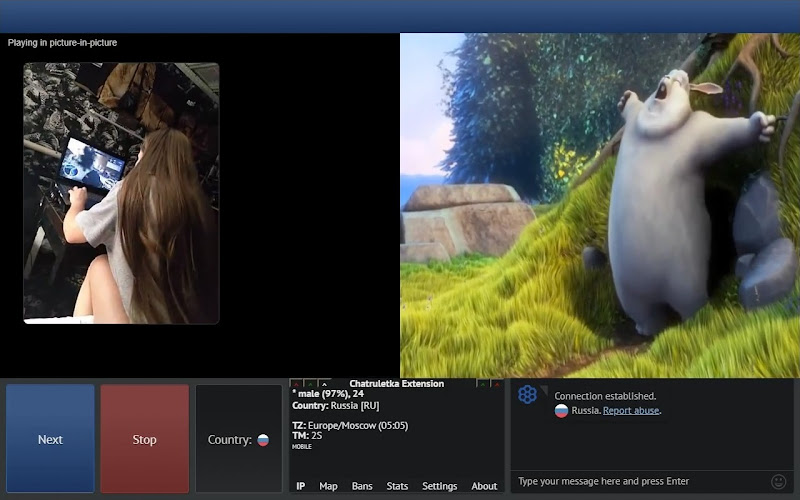Open the Country selector
The image size is (800, 500).
(239, 439)
